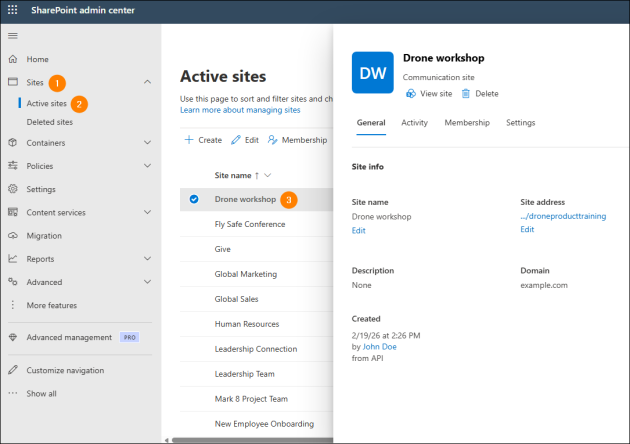The image size is (630, 444).
Task: Click the Policies sliders icon
Action: click(13, 166)
